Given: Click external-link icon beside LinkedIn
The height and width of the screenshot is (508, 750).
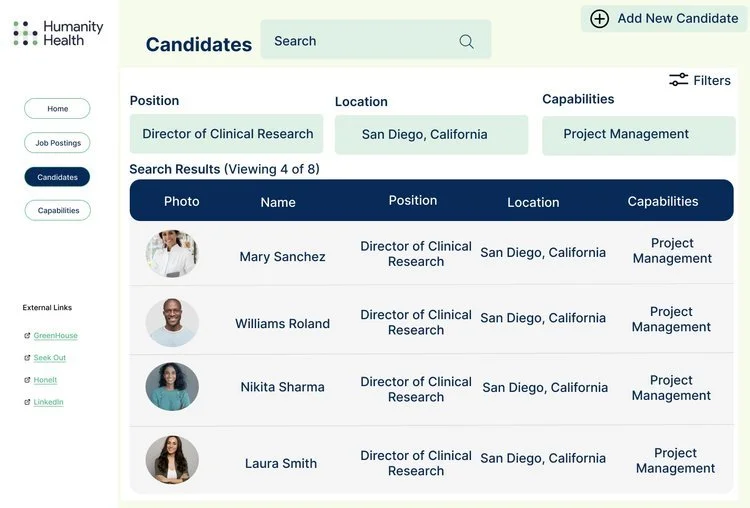Looking at the screenshot, I should pyautogui.click(x=27, y=402).
